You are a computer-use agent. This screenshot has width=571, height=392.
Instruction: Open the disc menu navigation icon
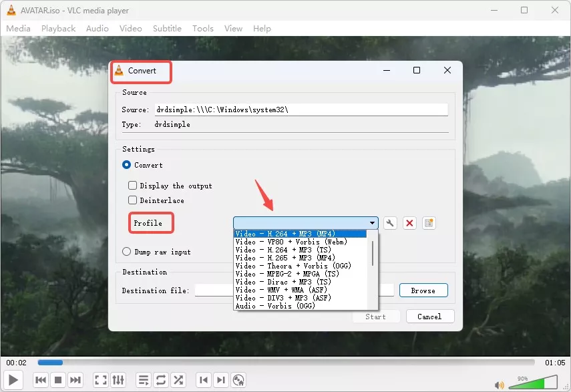pos(238,380)
